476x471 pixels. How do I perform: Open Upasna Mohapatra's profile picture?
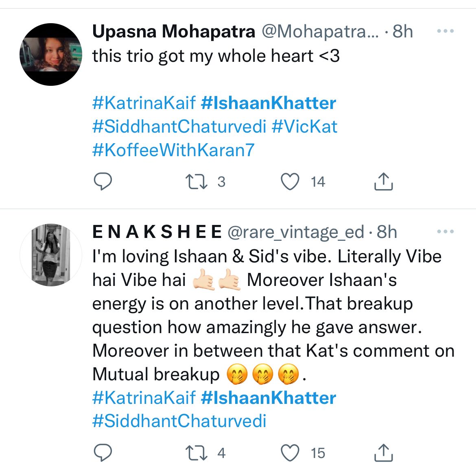click(51, 55)
